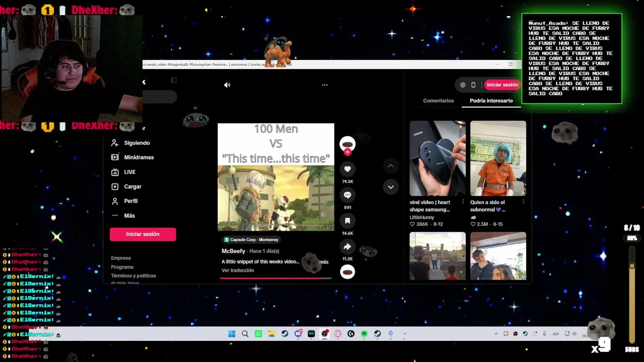Open Minidramas in the sidebar
The width and height of the screenshot is (644, 362).
pyautogui.click(x=133, y=157)
